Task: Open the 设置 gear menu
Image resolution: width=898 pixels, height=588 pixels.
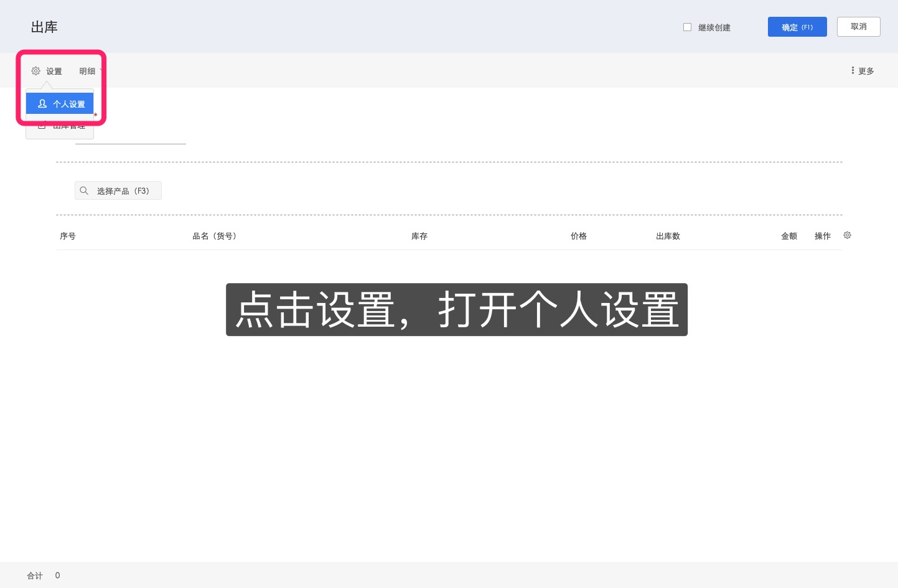Action: 47,71
